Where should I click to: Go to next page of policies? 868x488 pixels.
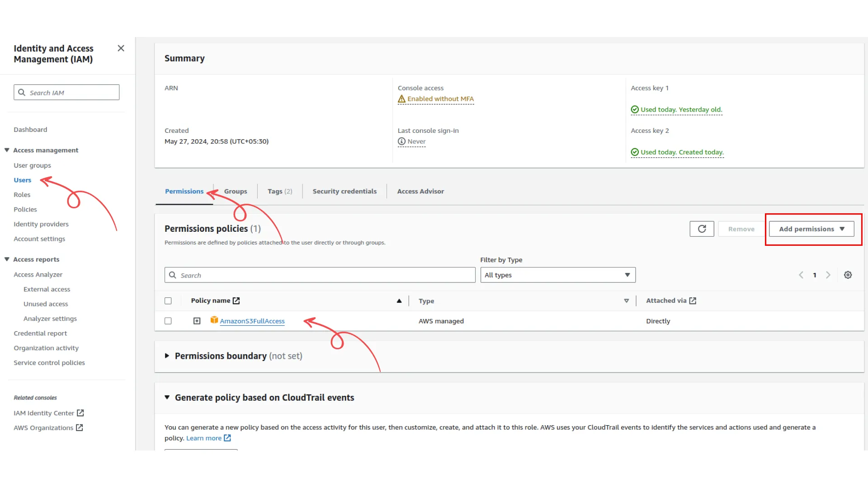click(x=828, y=275)
